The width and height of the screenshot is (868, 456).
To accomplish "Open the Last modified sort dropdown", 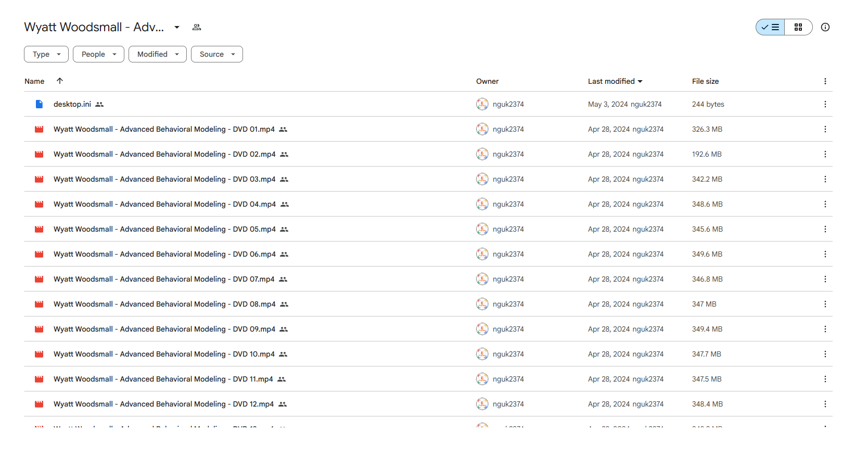I will coord(615,81).
